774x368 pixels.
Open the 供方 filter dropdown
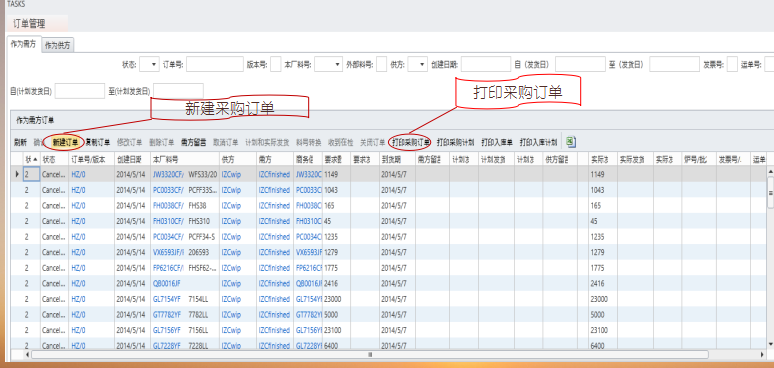coord(418,64)
